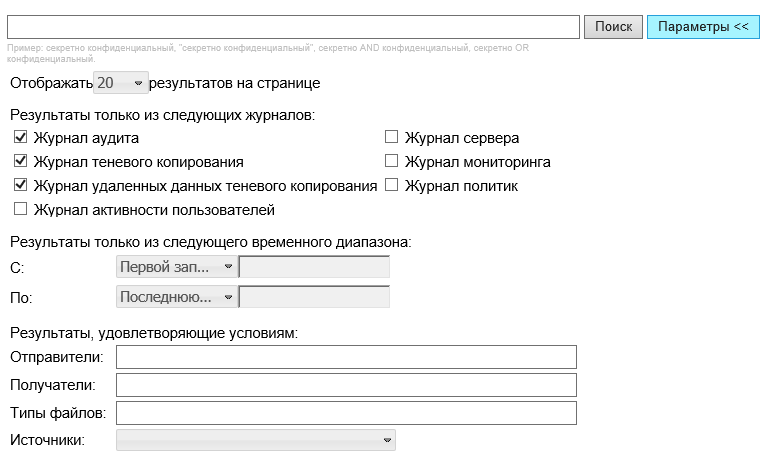Image resolution: width=768 pixels, height=460 pixels.
Task: Uncheck the Журнал аудита checkbox
Action: tap(21, 138)
